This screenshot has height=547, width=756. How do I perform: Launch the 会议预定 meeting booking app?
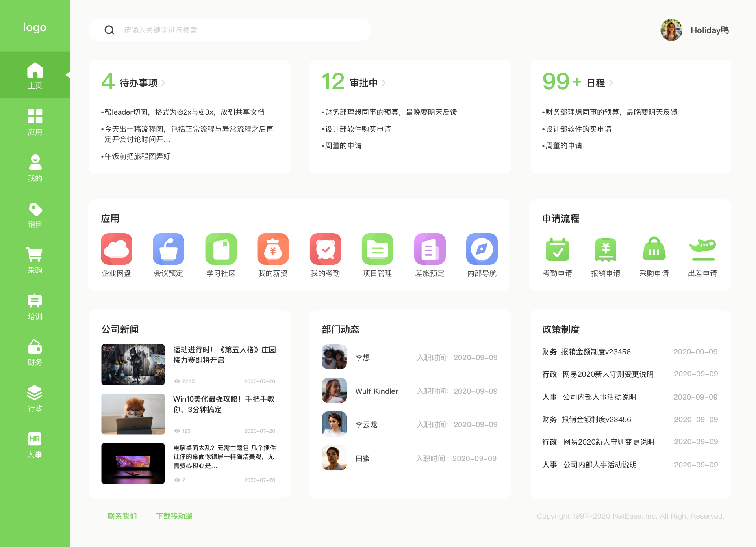click(168, 249)
